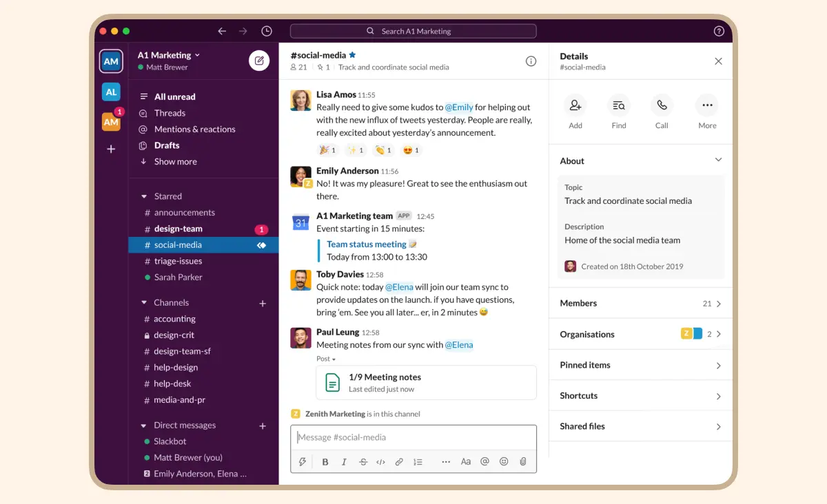Viewport: 827px width, 504px height.
Task: Toggle strikethrough formatting in composer
Action: click(x=363, y=462)
